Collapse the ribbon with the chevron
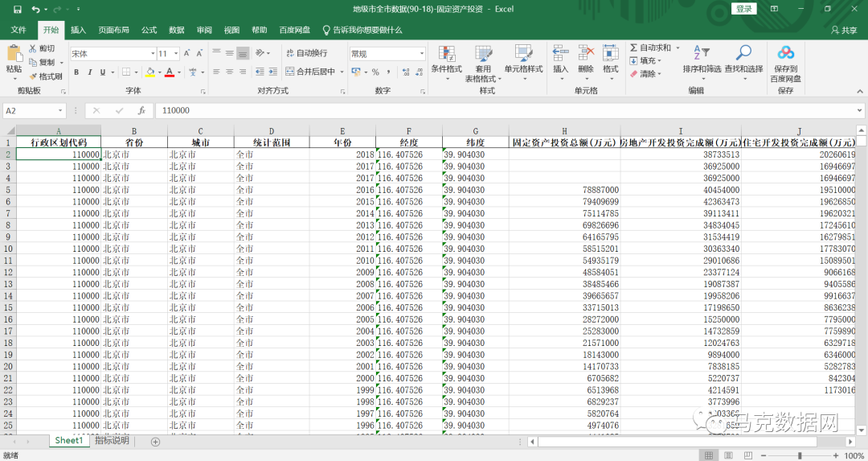This screenshot has height=461, width=868. 859,91
